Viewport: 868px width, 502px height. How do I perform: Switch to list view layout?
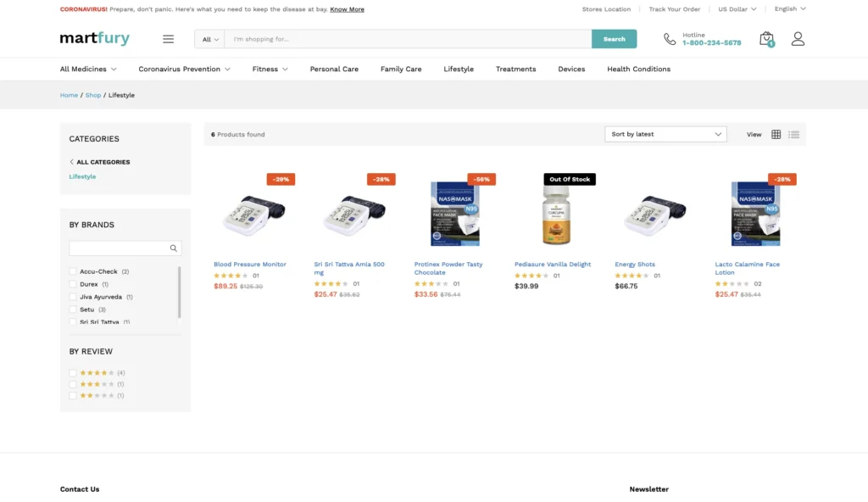(x=794, y=134)
